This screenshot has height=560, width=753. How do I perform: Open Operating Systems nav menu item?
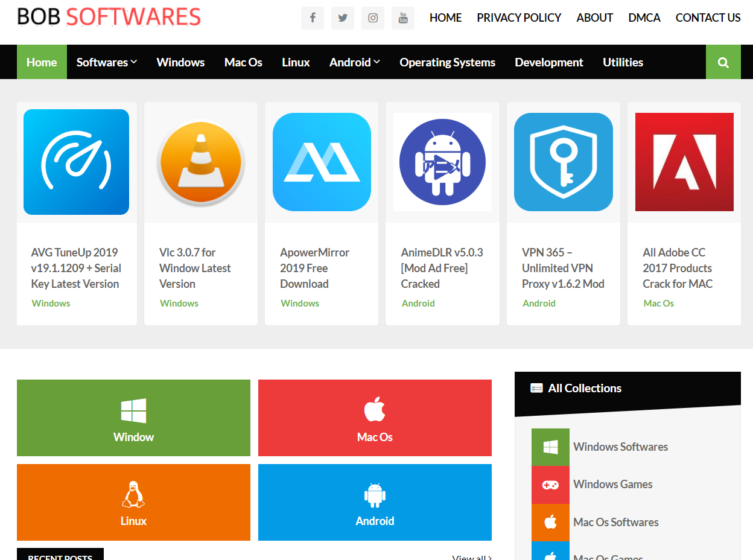click(447, 62)
